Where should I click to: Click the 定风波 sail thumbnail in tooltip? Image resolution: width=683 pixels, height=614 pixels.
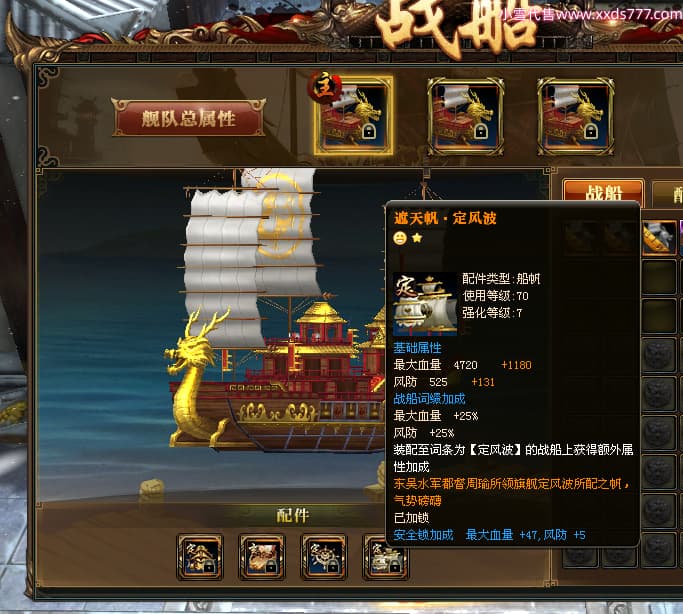coord(425,304)
